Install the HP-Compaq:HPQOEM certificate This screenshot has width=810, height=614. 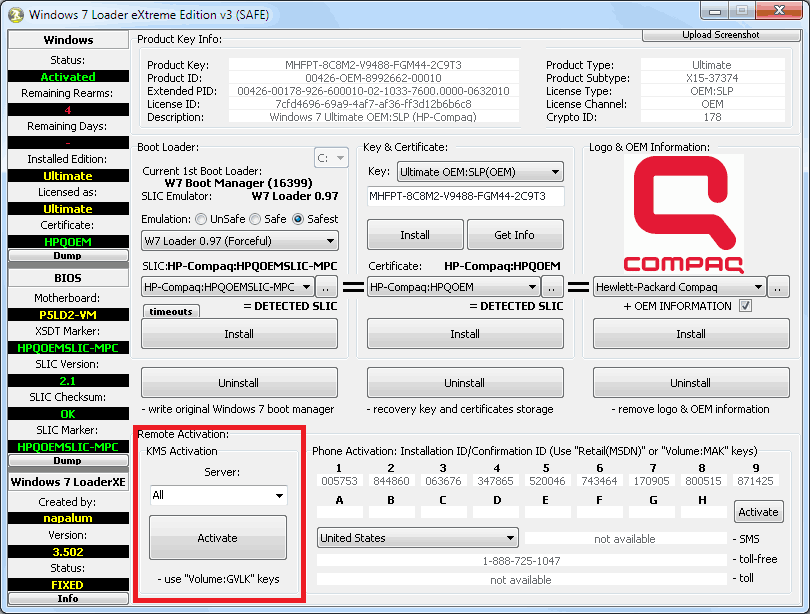[x=465, y=334]
